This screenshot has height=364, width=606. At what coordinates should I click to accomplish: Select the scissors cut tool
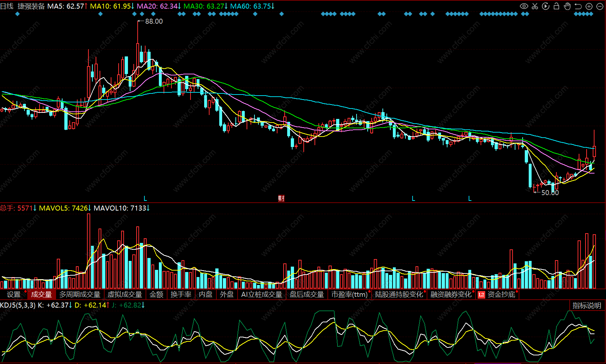click(x=535, y=6)
